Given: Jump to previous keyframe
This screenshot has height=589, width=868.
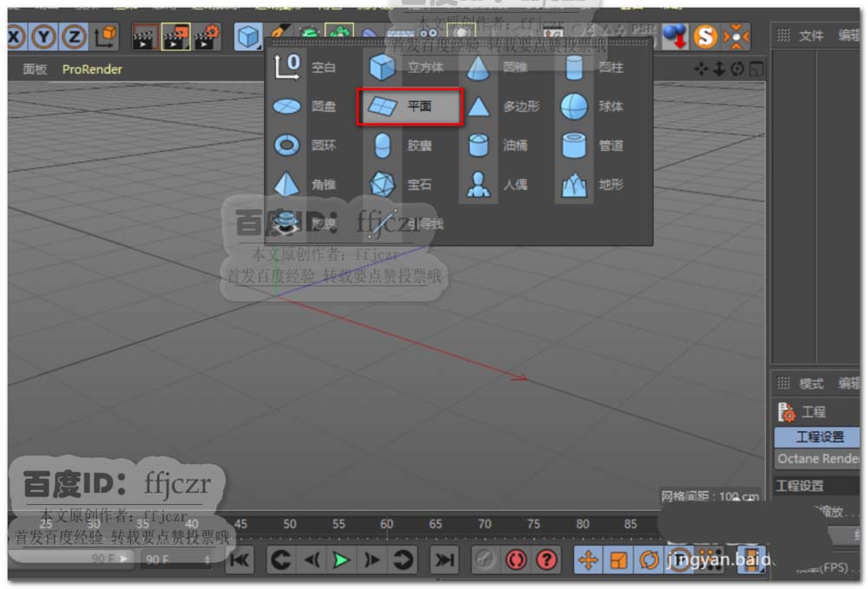Looking at the screenshot, I should coord(280,560).
